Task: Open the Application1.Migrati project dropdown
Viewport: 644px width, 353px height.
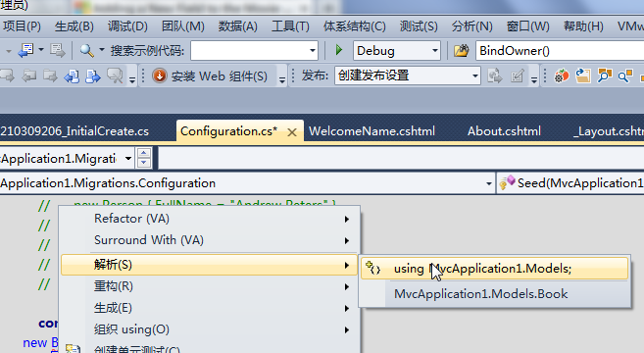Action: point(128,159)
